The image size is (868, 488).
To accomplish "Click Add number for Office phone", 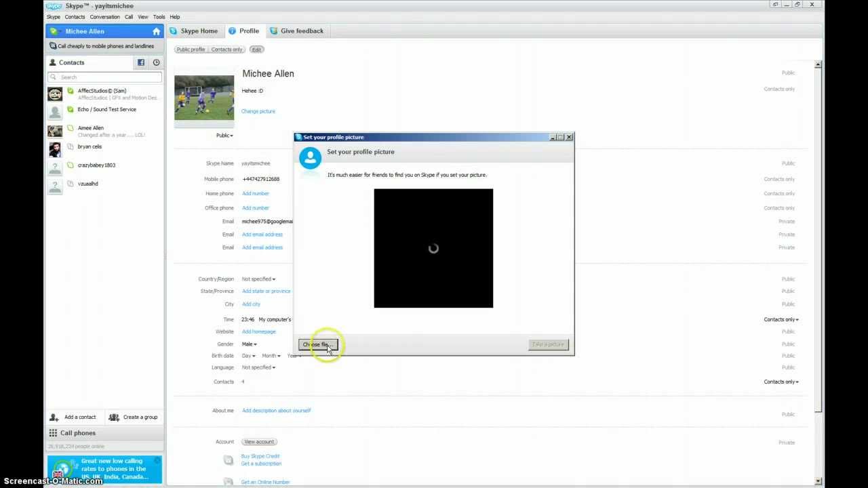I will pyautogui.click(x=256, y=208).
